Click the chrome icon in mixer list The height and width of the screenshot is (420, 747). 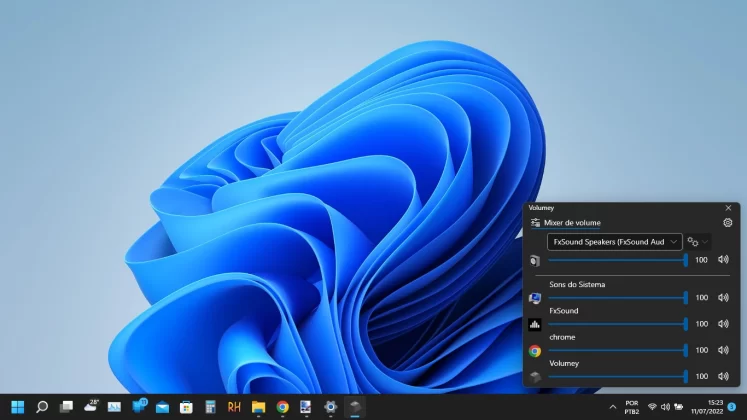coord(535,351)
